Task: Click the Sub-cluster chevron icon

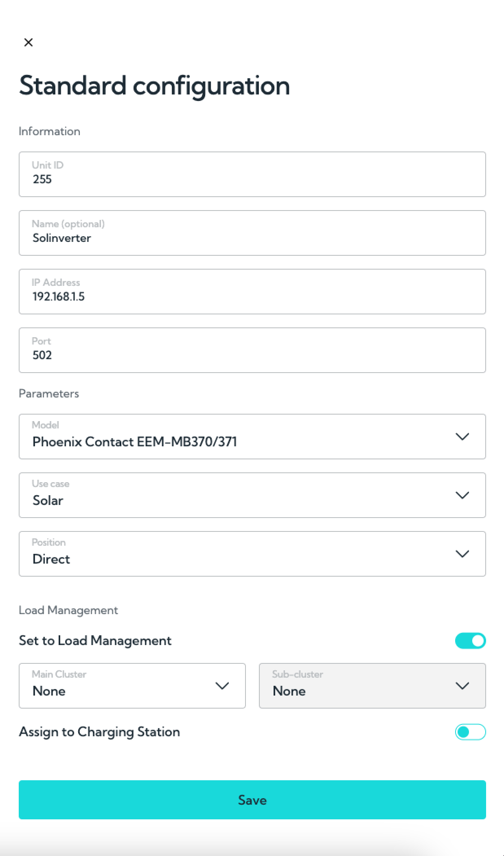Action: pyautogui.click(x=462, y=686)
